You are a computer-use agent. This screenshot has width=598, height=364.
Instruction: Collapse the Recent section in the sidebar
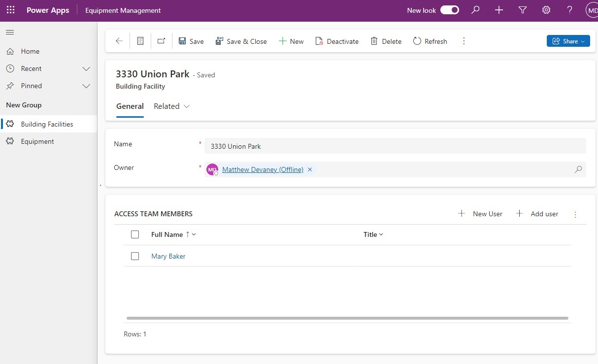pos(86,68)
